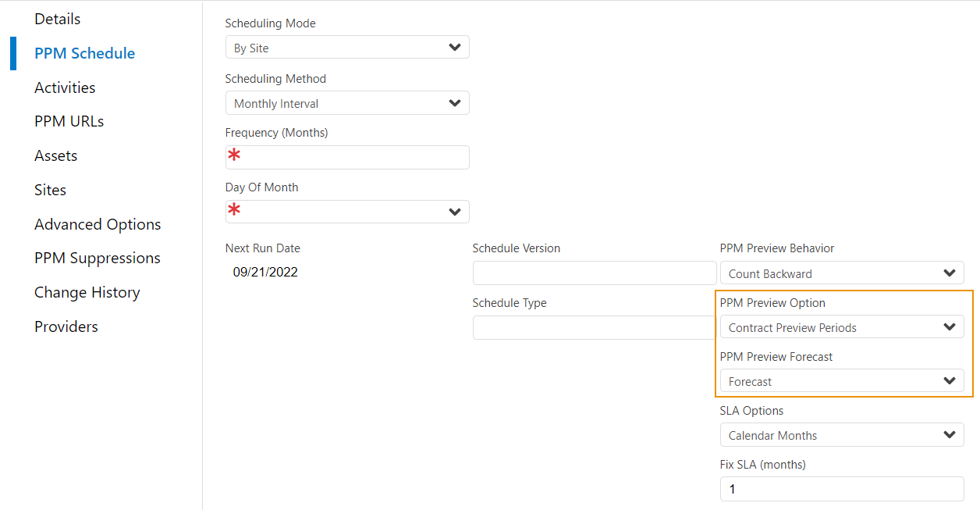Open PPM Preview Behavior dropdown
The width and height of the screenshot is (980, 510).
[x=841, y=273]
